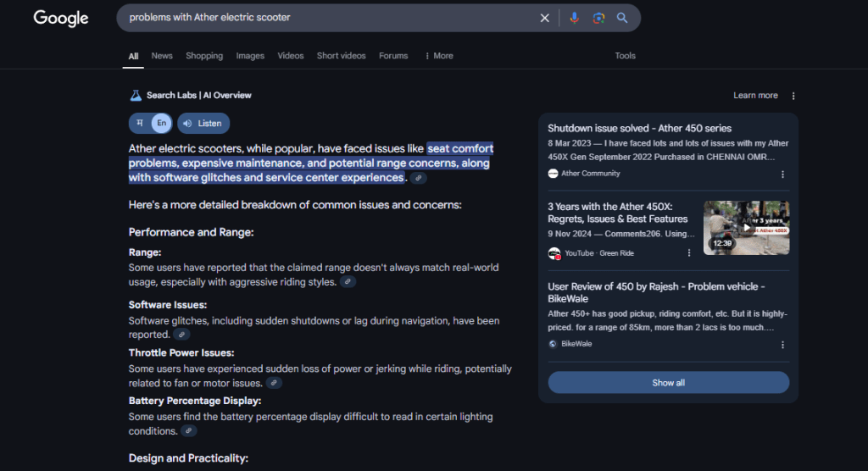Switch to the Videos tab
The width and height of the screenshot is (868, 471).
tap(291, 56)
